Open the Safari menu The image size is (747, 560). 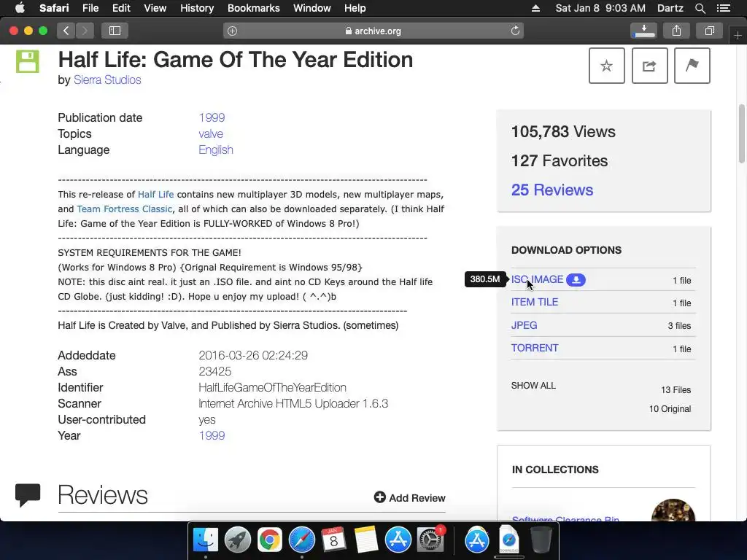54,8
